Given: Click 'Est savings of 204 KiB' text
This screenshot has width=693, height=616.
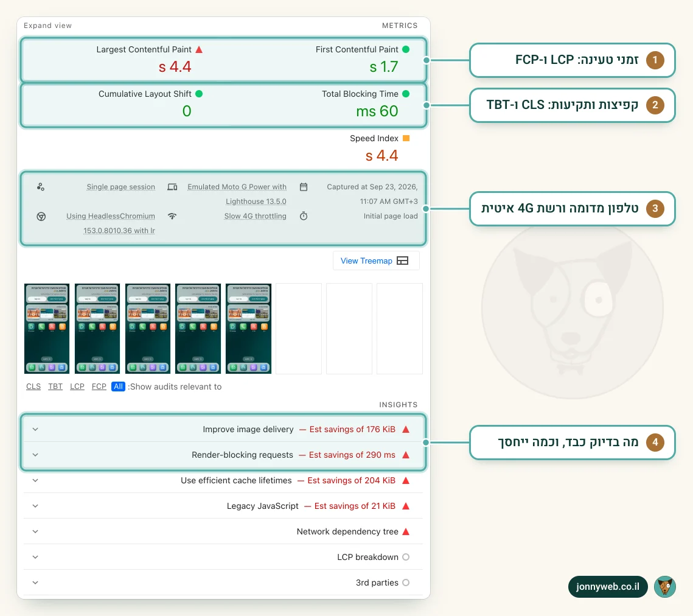Looking at the screenshot, I should tap(351, 481).
